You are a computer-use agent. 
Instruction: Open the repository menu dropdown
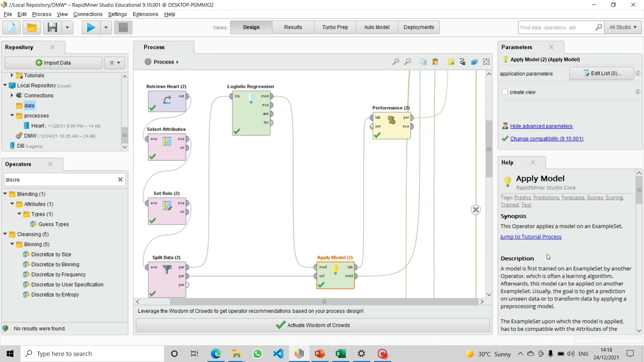coord(115,63)
